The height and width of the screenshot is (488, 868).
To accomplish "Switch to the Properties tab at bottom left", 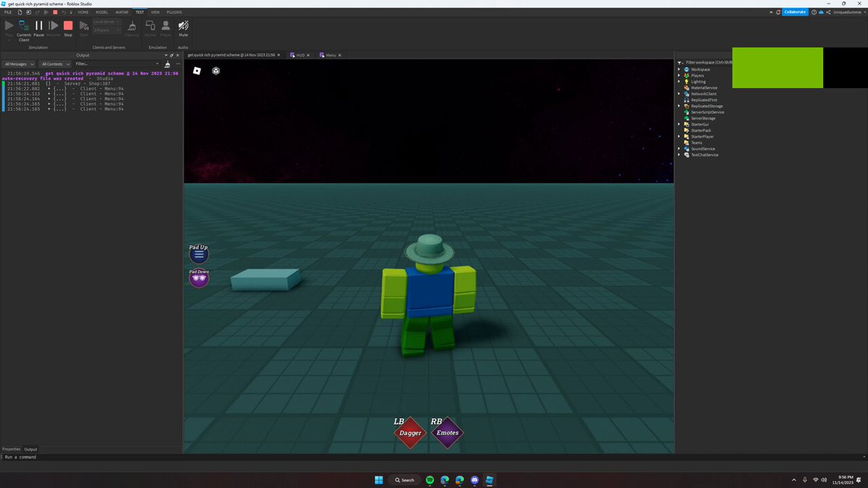I will pos(11,449).
